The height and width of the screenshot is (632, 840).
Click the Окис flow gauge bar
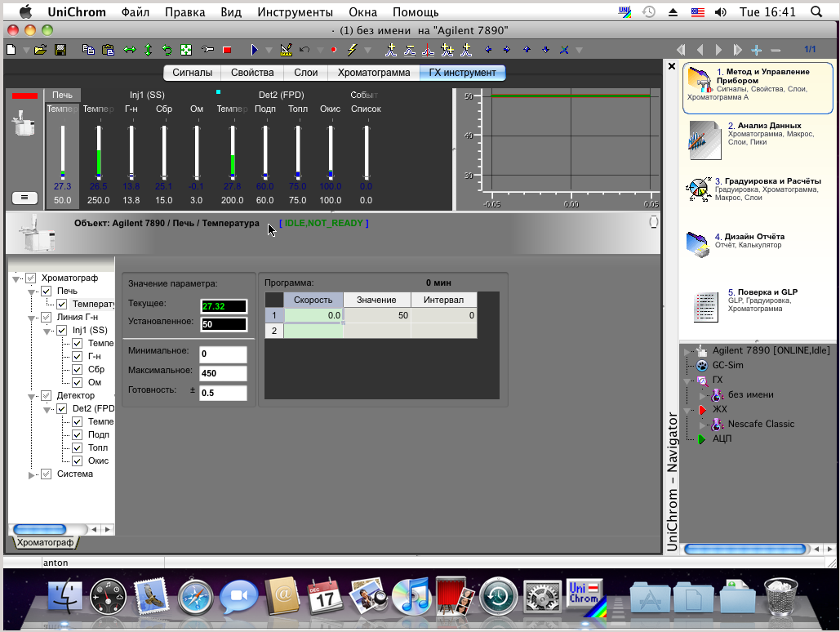pyautogui.click(x=331, y=152)
